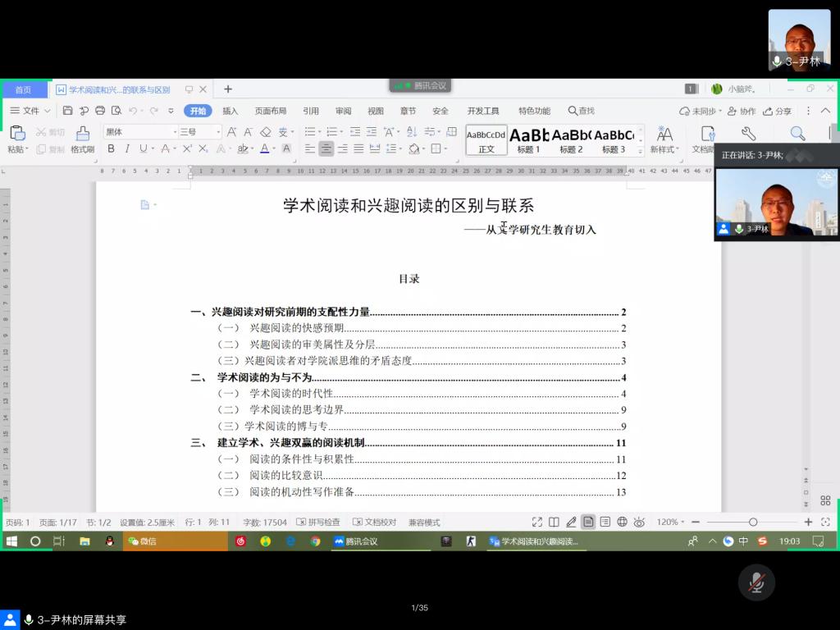840x630 pixels.
Task: Toggle justify alignment for paragraph
Action: pyautogui.click(x=358, y=148)
